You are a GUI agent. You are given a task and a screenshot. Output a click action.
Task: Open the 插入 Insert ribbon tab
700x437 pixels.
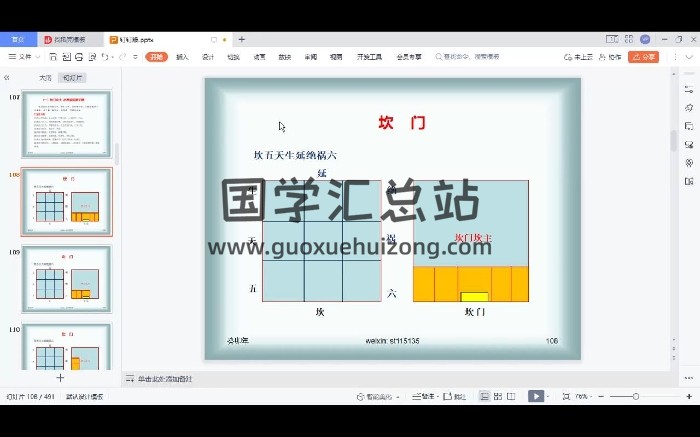coord(182,57)
